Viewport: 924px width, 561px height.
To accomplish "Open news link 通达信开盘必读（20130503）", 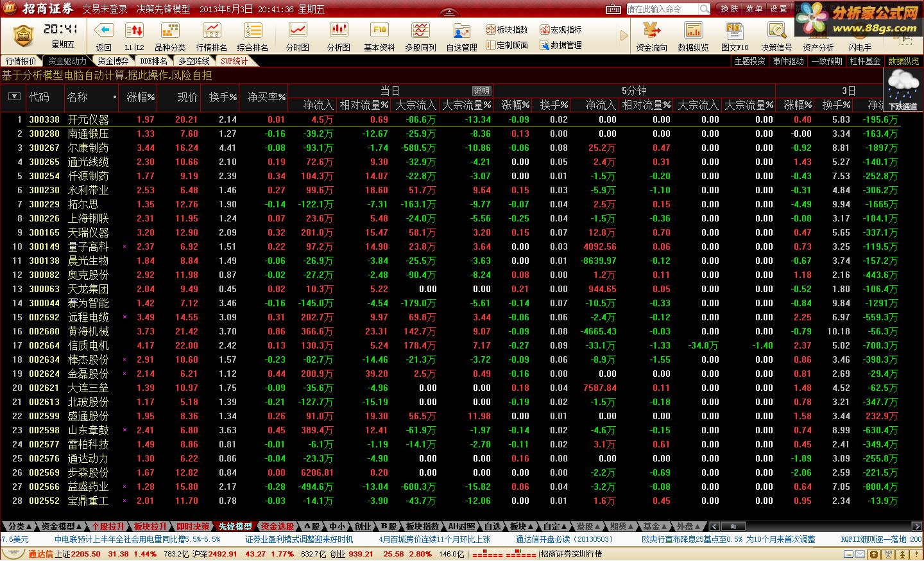I will point(565,540).
